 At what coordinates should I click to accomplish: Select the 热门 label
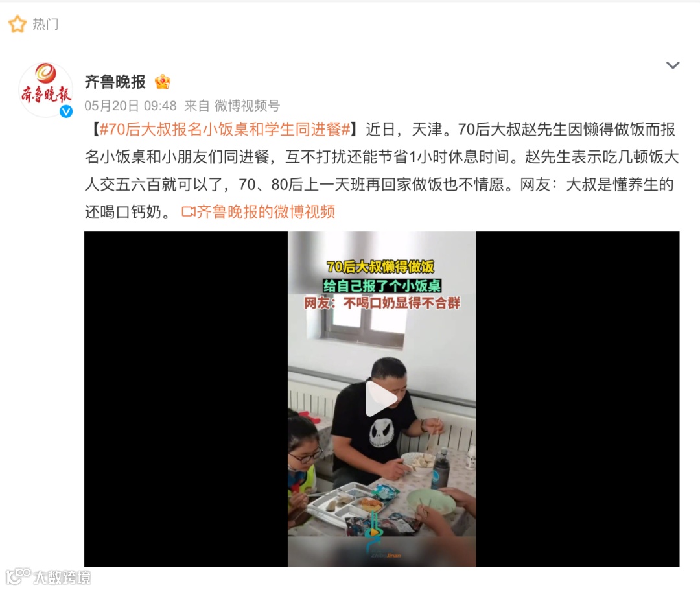pos(45,24)
